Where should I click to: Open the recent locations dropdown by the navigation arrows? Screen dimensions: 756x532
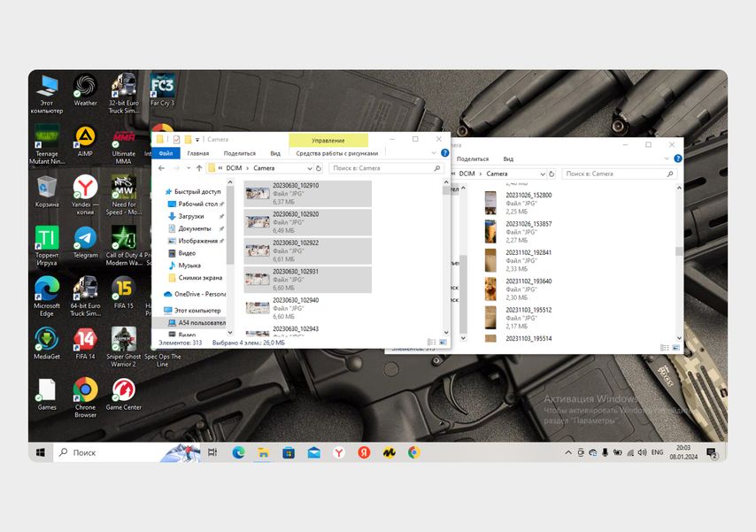tap(188, 168)
